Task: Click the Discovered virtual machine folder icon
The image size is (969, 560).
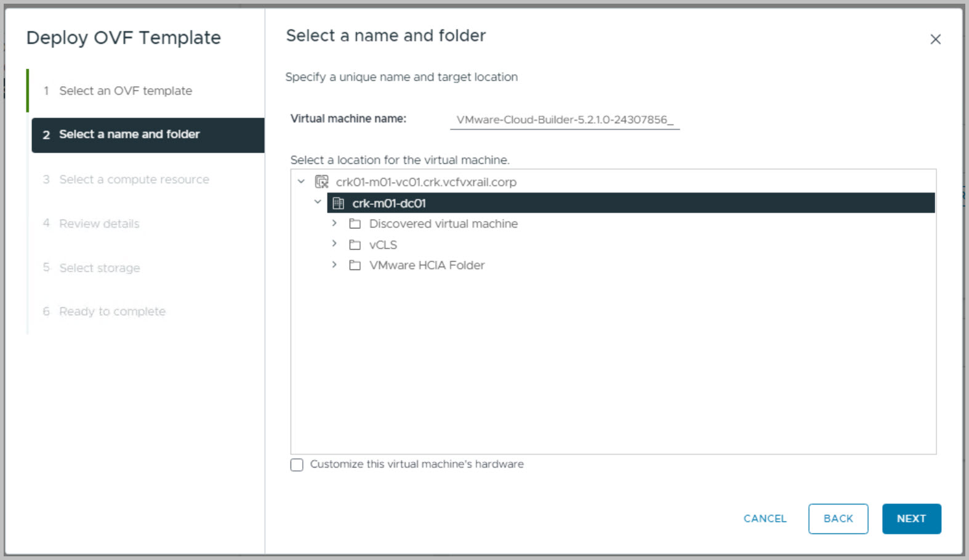Action: (355, 224)
